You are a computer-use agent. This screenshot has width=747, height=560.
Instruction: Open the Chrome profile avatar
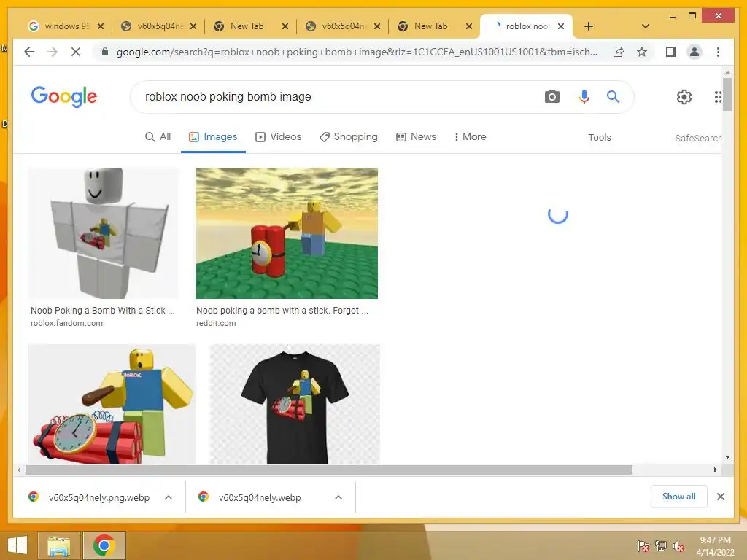694,52
